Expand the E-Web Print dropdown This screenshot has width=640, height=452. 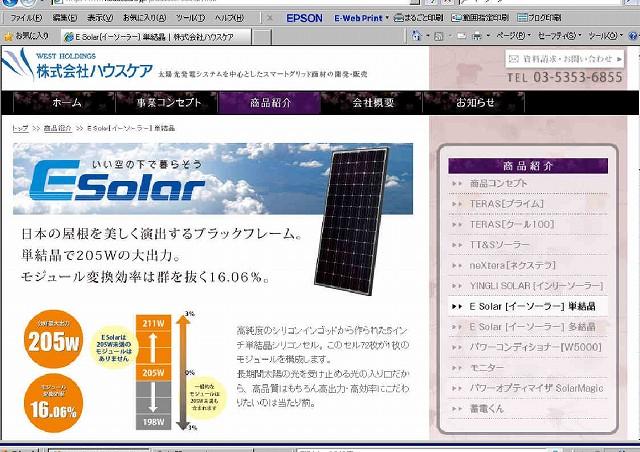click(x=387, y=18)
